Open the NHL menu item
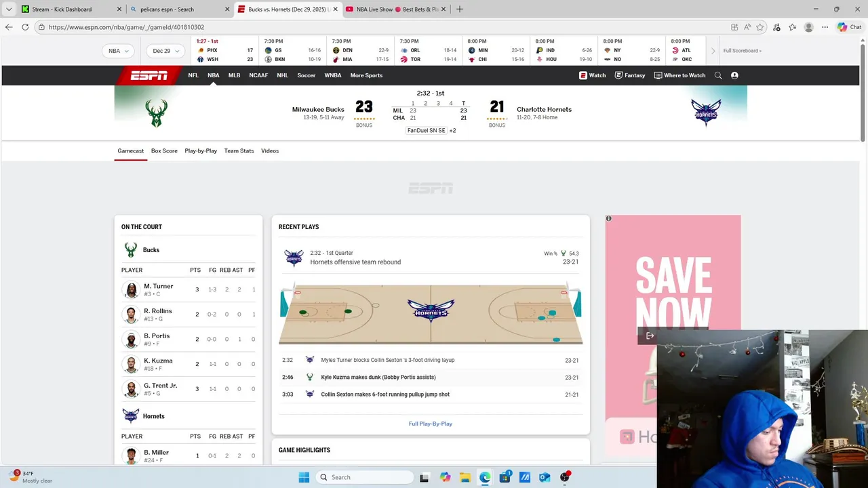The image size is (868, 488). (282, 75)
